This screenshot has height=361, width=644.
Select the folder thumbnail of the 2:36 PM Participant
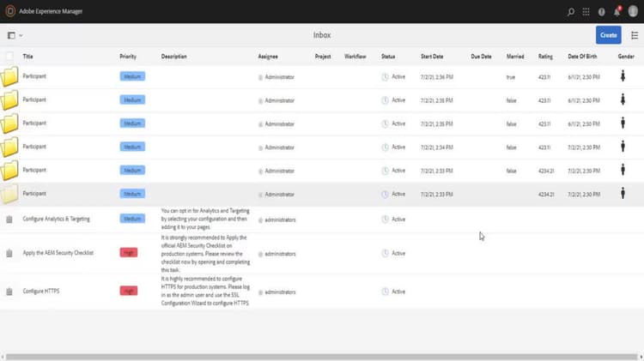9,76
